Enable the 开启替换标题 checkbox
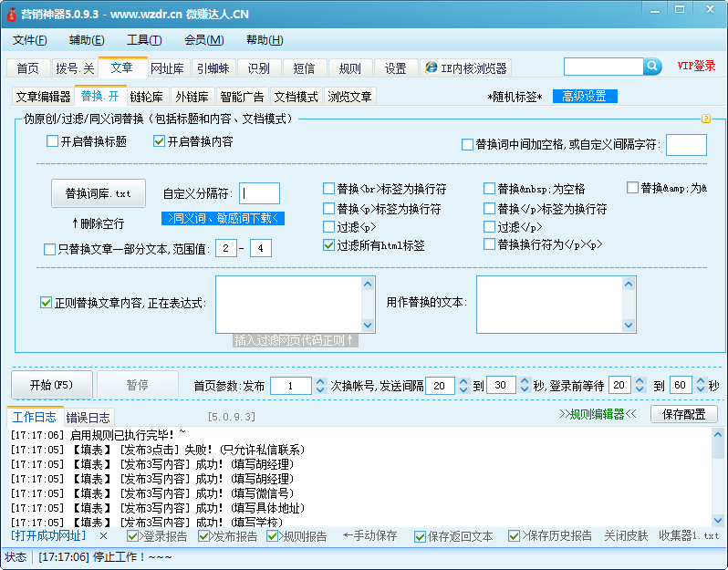728x570 pixels. (x=53, y=141)
